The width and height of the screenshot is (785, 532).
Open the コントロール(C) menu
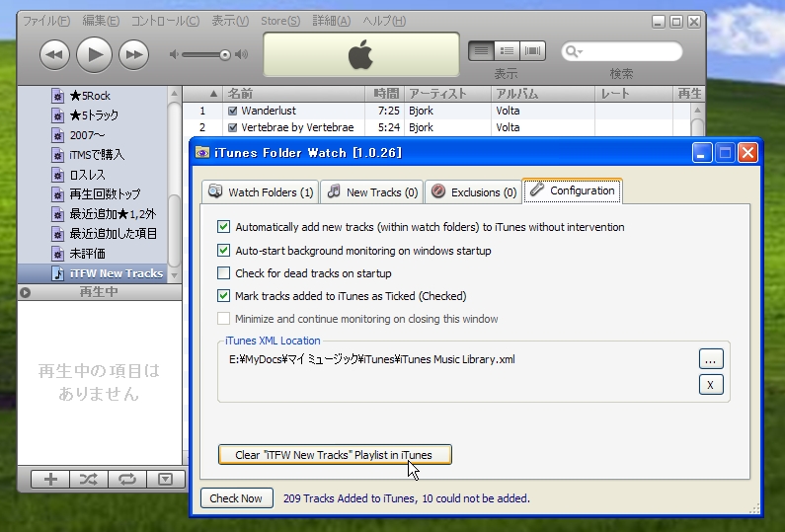[165, 21]
